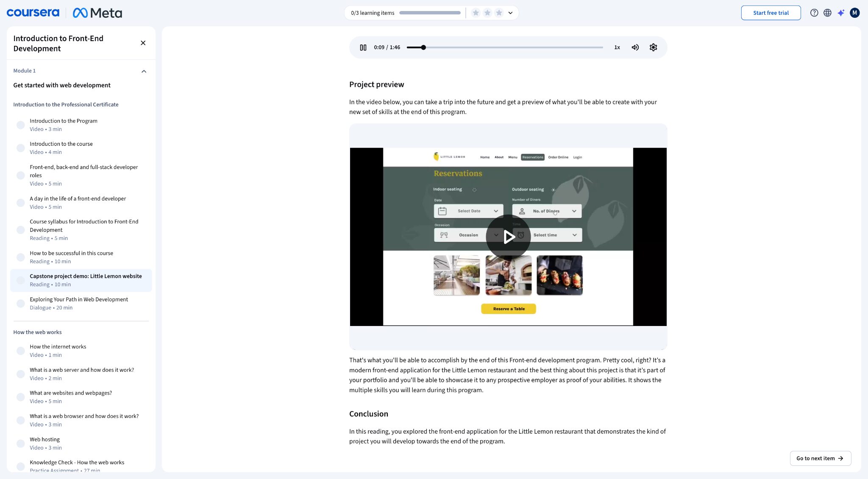Rate with the second star
The image size is (868, 479).
[x=487, y=13]
